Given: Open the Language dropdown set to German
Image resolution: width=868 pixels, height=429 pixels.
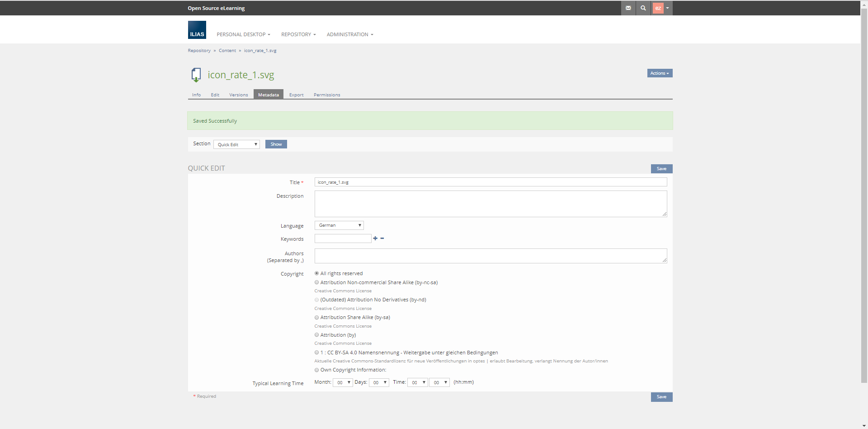Looking at the screenshot, I should (x=339, y=225).
